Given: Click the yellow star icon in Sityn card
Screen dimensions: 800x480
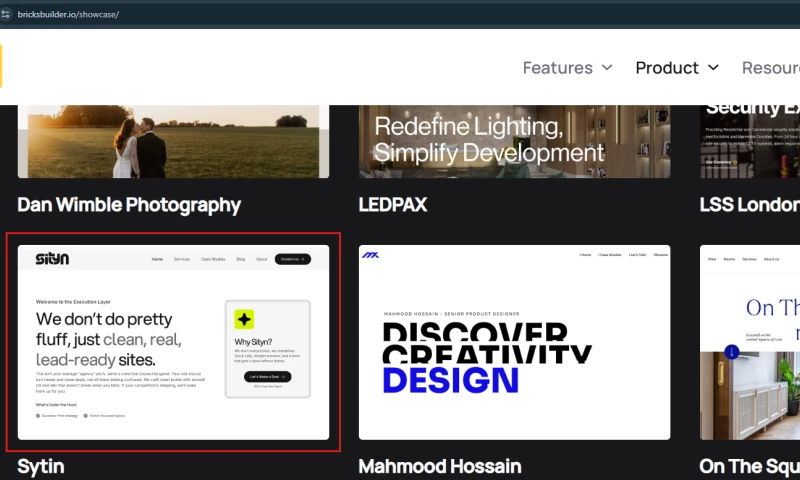Looking at the screenshot, I should 244,319.
